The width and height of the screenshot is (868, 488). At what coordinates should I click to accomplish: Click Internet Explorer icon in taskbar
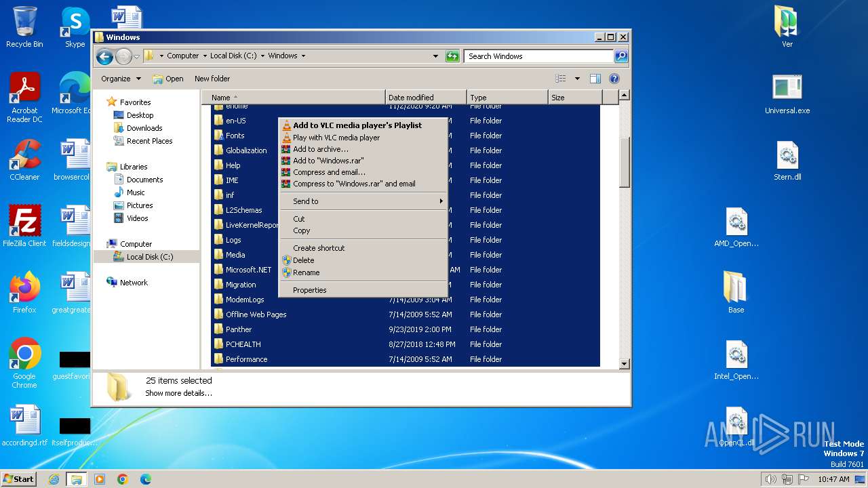pos(54,479)
